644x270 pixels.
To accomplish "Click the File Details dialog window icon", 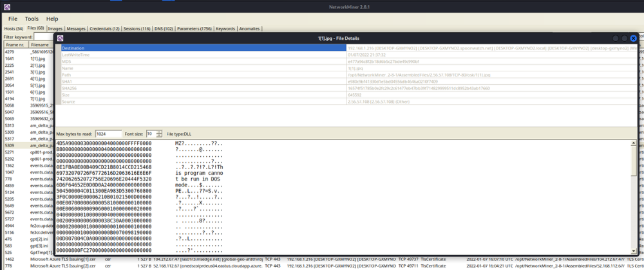I will (x=61, y=38).
